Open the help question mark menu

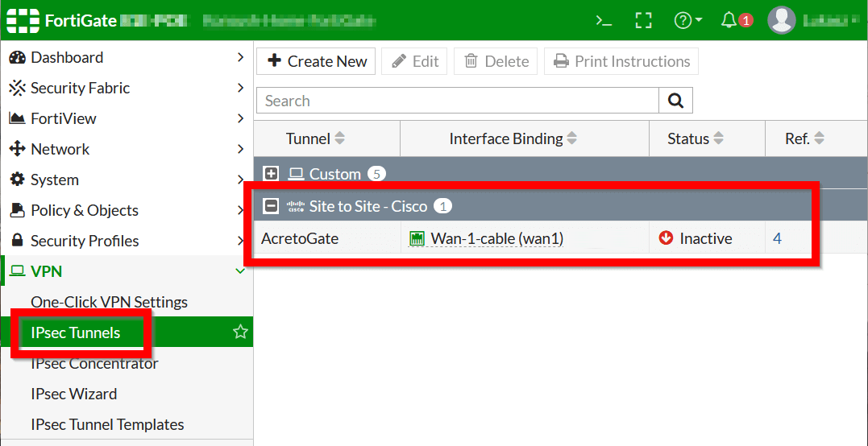pos(688,21)
